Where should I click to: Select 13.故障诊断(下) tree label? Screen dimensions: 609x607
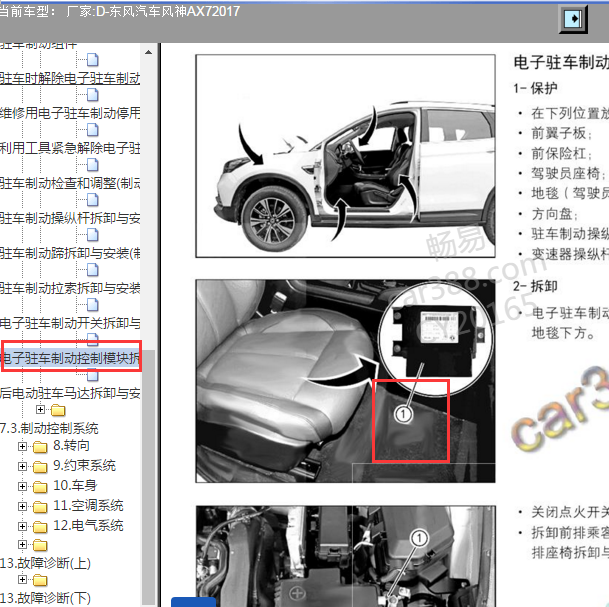coord(45,598)
